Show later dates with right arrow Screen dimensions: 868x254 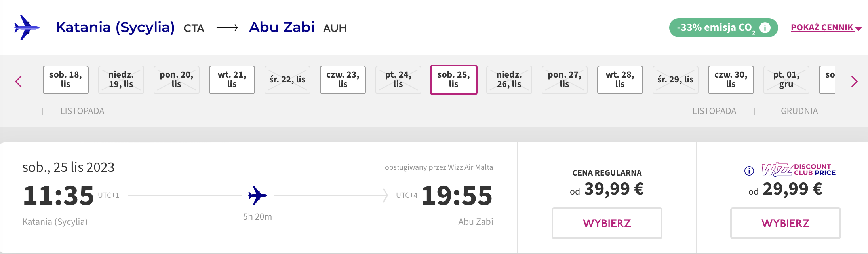(854, 82)
